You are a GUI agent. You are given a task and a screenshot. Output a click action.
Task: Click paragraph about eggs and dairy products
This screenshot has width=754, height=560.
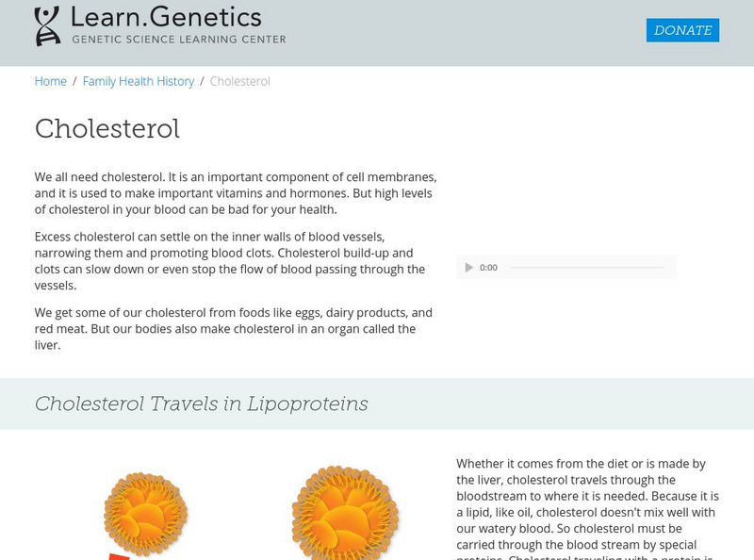pos(234,328)
